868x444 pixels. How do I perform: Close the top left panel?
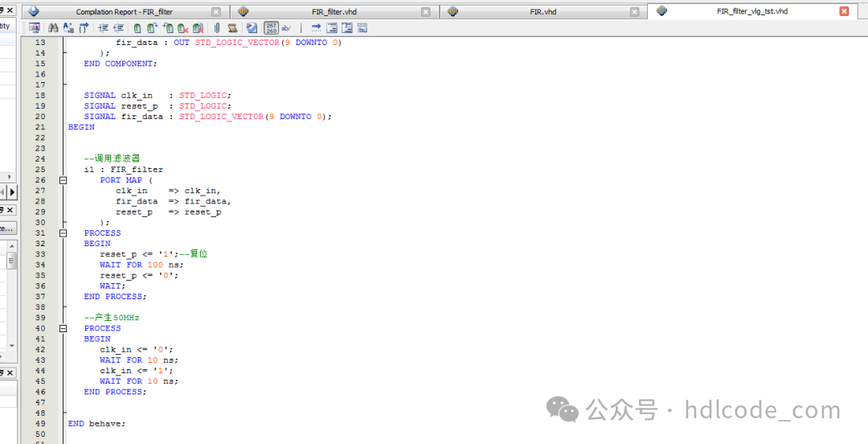coord(10,10)
